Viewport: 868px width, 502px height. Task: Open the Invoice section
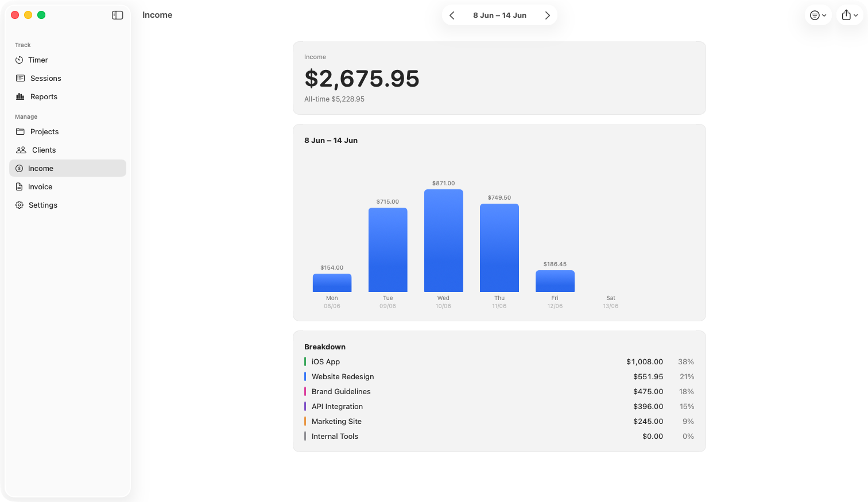click(68, 187)
